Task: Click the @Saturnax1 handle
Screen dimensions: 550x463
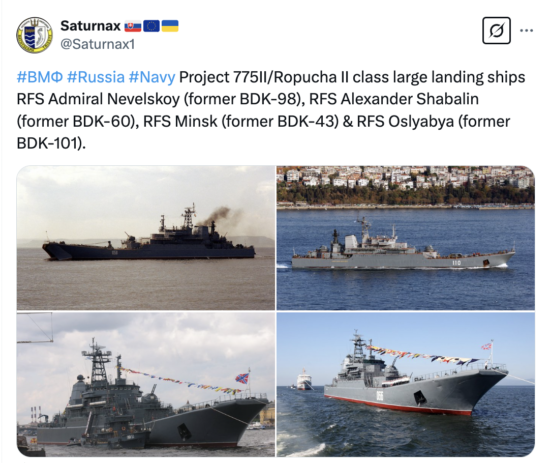Action: tap(98, 45)
